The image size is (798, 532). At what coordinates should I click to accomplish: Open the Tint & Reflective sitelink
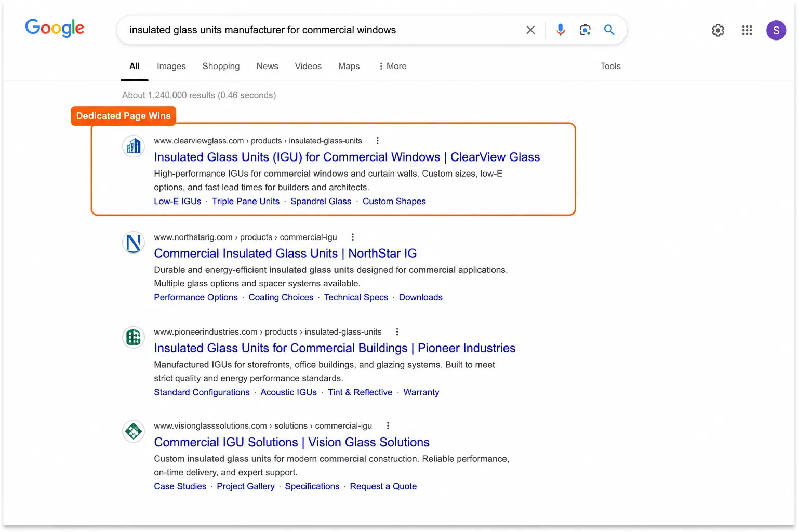360,392
